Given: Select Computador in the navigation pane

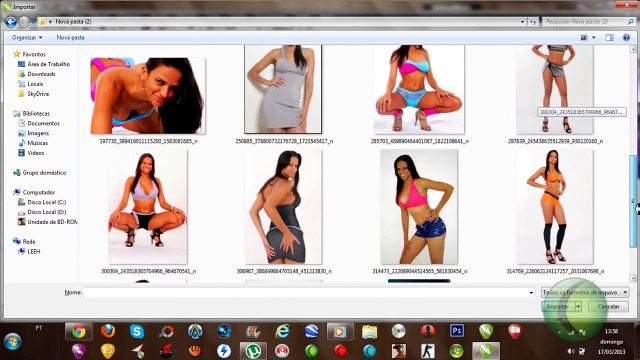Looking at the screenshot, I should click(x=38, y=192).
